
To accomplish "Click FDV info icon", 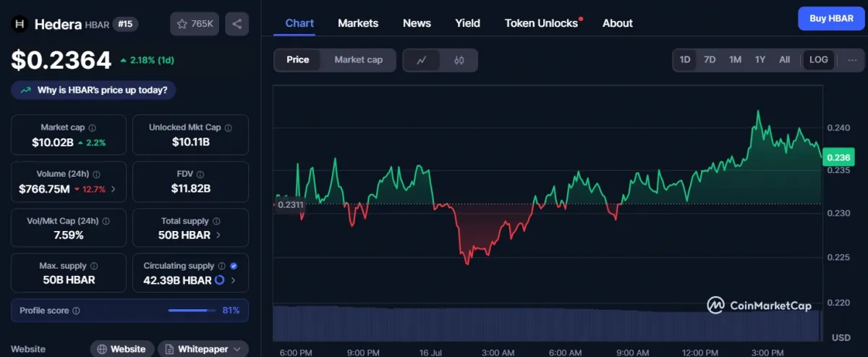I will click(200, 175).
